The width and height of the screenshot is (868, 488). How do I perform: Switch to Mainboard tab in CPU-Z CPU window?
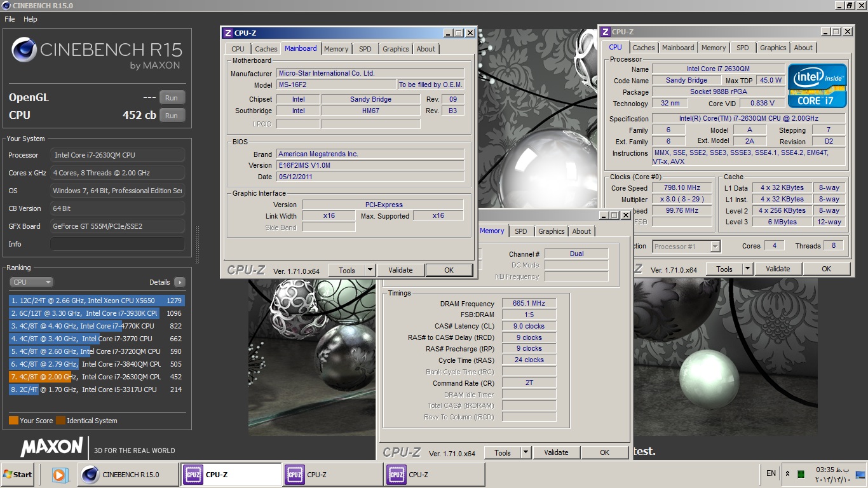point(678,48)
